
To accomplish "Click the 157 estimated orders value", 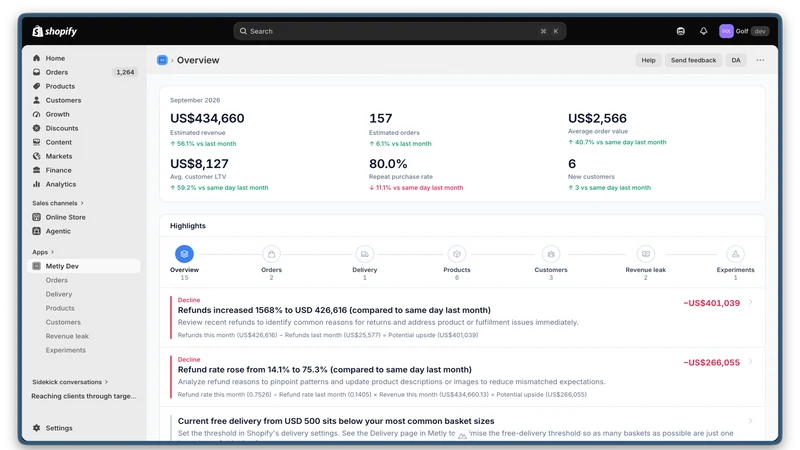I will tap(381, 118).
